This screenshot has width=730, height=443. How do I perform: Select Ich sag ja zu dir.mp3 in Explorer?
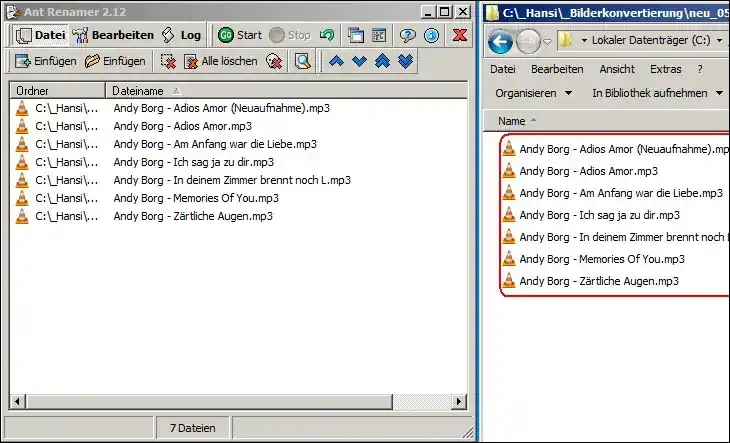[x=600, y=215]
